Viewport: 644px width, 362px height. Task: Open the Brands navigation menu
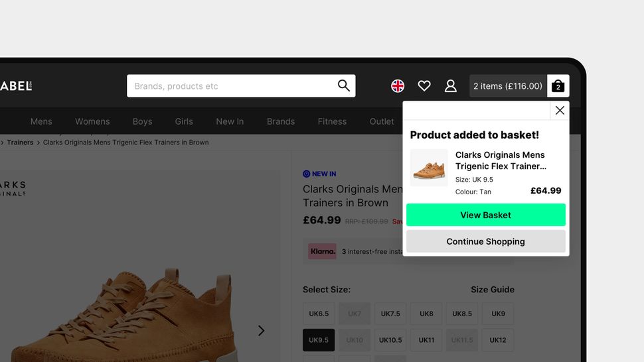[281, 121]
